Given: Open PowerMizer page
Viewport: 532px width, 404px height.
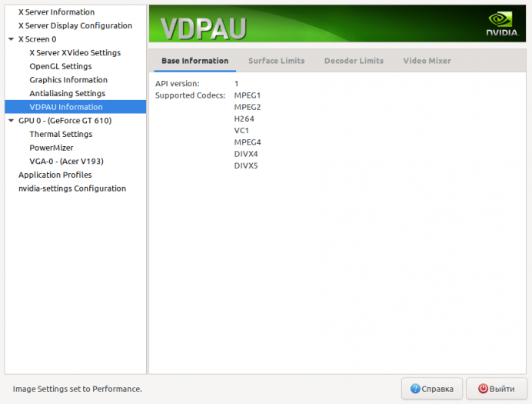Looking at the screenshot, I should [52, 148].
